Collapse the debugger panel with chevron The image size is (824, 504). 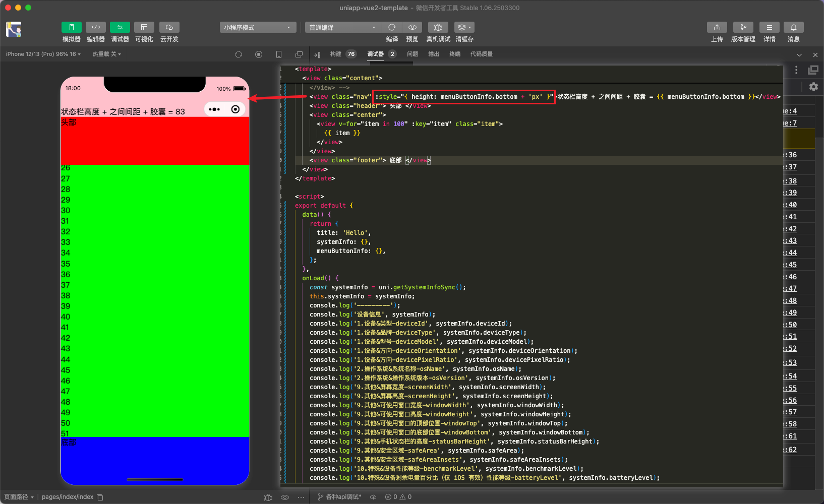click(799, 54)
